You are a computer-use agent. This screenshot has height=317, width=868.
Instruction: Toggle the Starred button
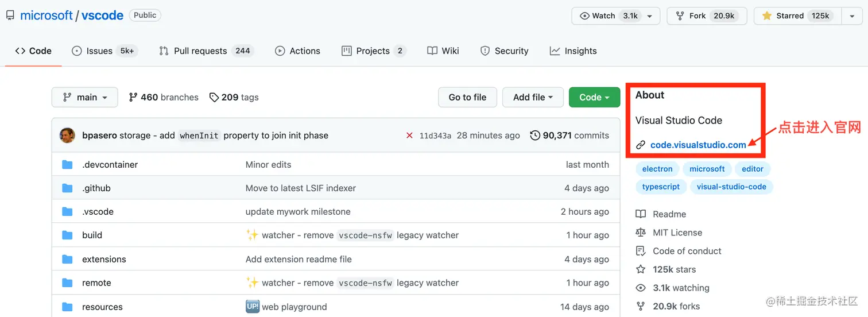coord(797,16)
